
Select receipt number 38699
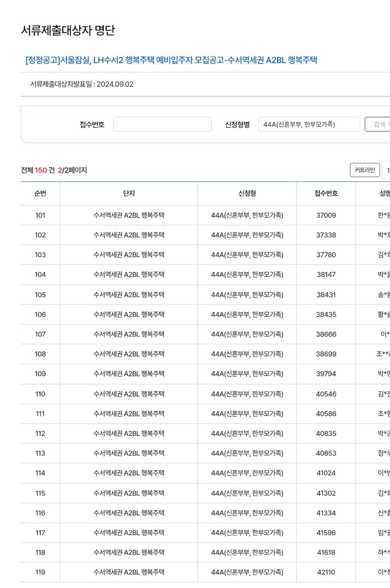tap(326, 354)
